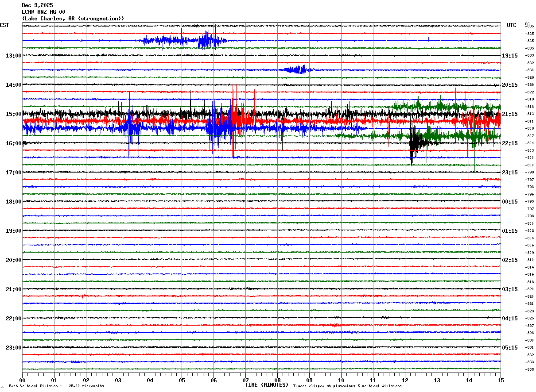Click the CST timezone heading
The height and width of the screenshot is (392, 536).
click(4, 25)
